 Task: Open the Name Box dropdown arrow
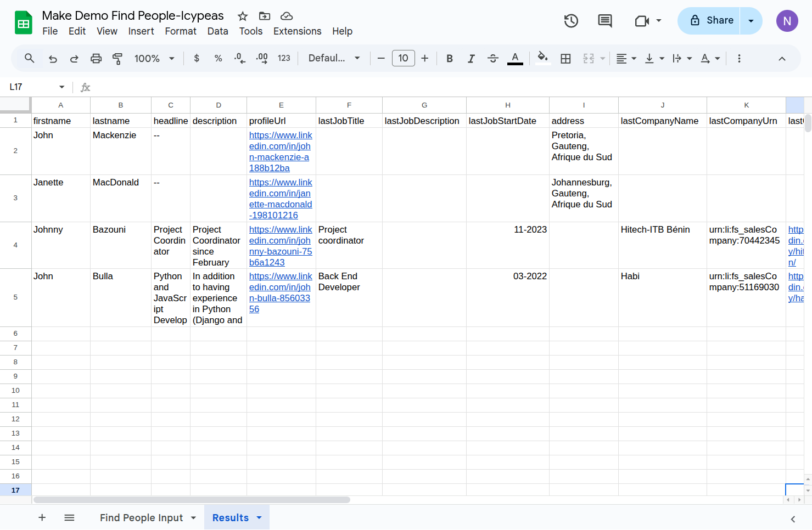coord(61,87)
